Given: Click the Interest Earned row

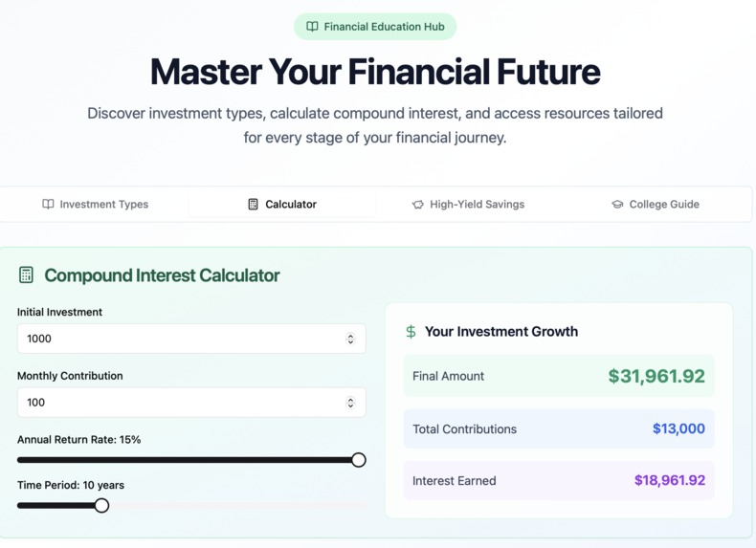Looking at the screenshot, I should tap(559, 480).
